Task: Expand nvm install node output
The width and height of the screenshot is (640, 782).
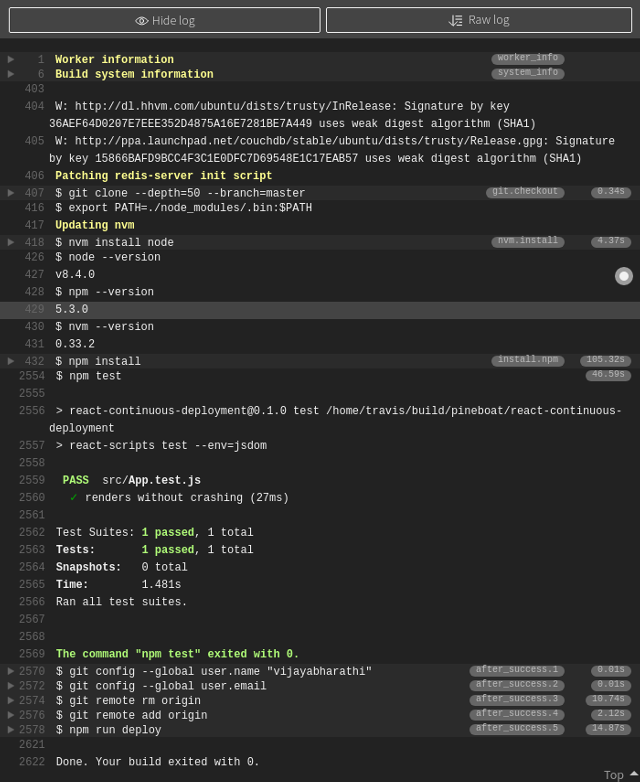Action: pyautogui.click(x=11, y=242)
